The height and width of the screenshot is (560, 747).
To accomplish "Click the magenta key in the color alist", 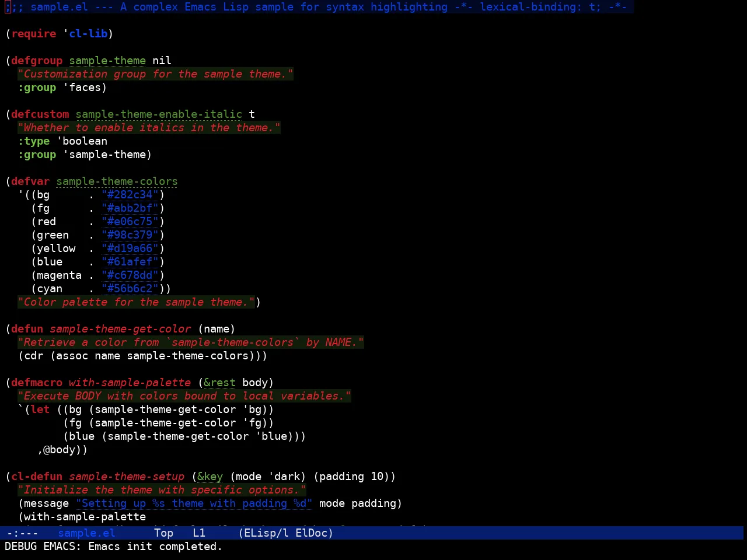I will [60, 275].
